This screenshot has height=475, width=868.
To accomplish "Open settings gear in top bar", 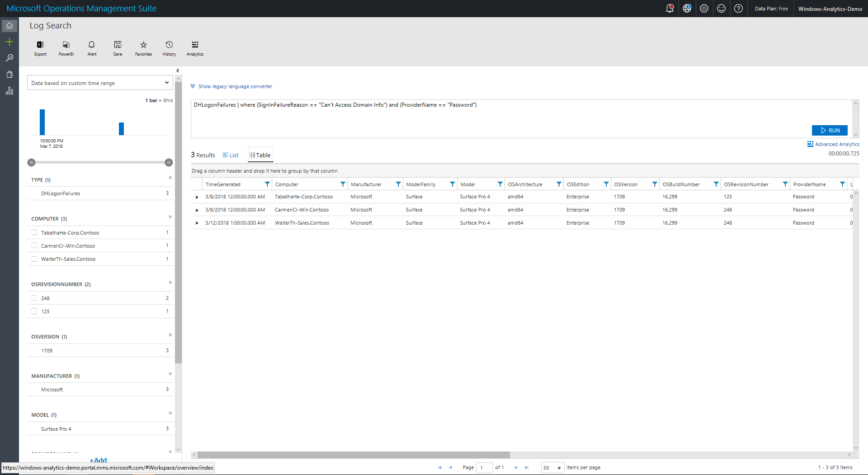I will pyautogui.click(x=704, y=9).
